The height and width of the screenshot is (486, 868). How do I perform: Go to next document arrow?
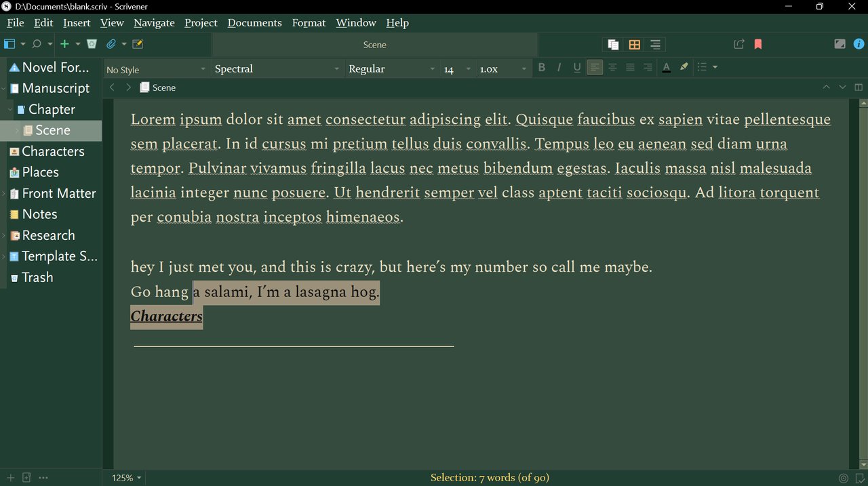(842, 87)
